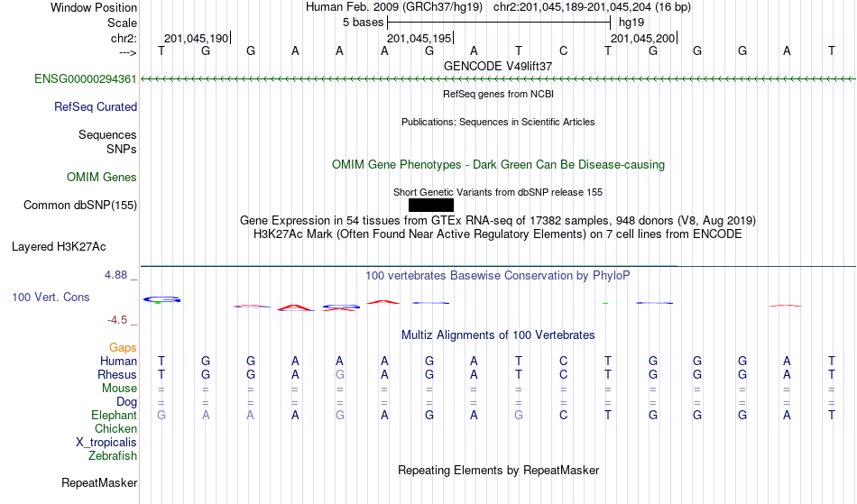The height and width of the screenshot is (504, 857).
Task: Click the 201,045,195 position marker
Action: coord(419,38)
